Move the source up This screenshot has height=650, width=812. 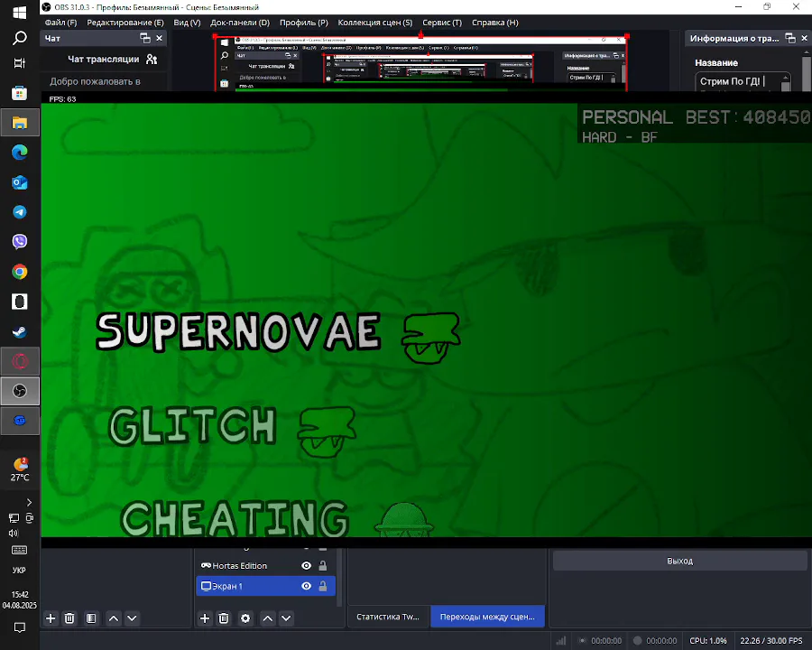[x=268, y=618]
